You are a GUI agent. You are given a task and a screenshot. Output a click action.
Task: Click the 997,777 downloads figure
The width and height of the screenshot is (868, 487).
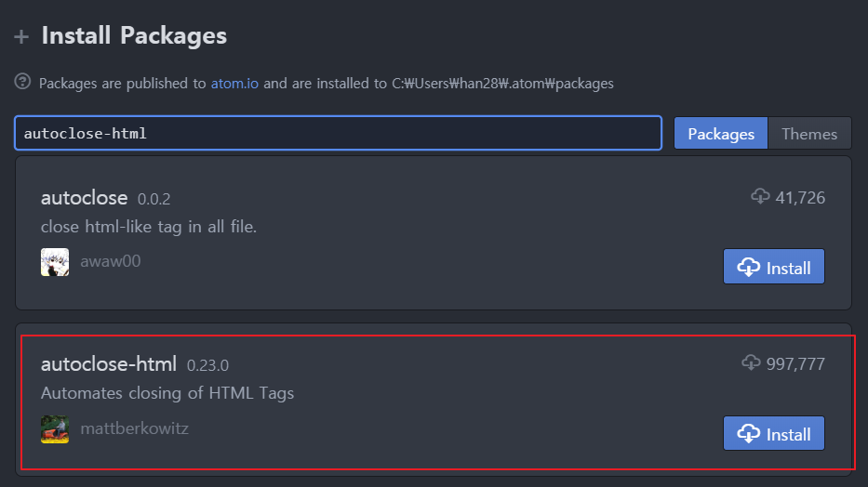pyautogui.click(x=795, y=363)
